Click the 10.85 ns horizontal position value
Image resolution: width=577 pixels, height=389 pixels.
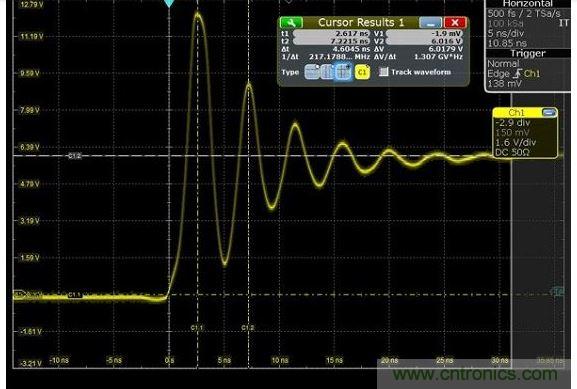point(507,43)
